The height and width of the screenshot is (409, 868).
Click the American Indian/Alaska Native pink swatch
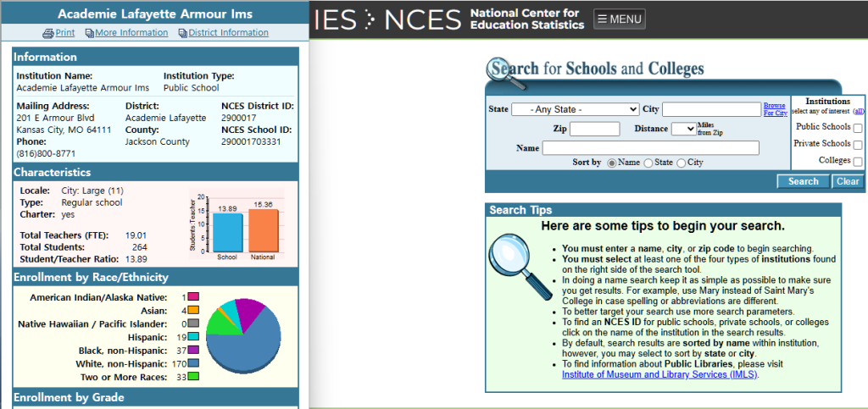[x=193, y=297]
